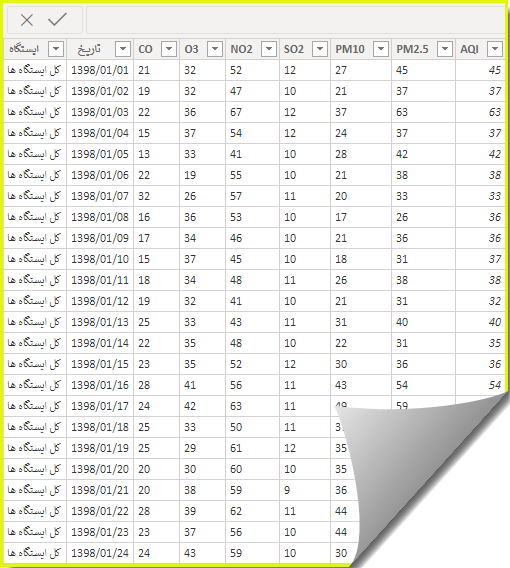Expand the CO column filter arrow
The image size is (510, 568).
[x=169, y=49]
